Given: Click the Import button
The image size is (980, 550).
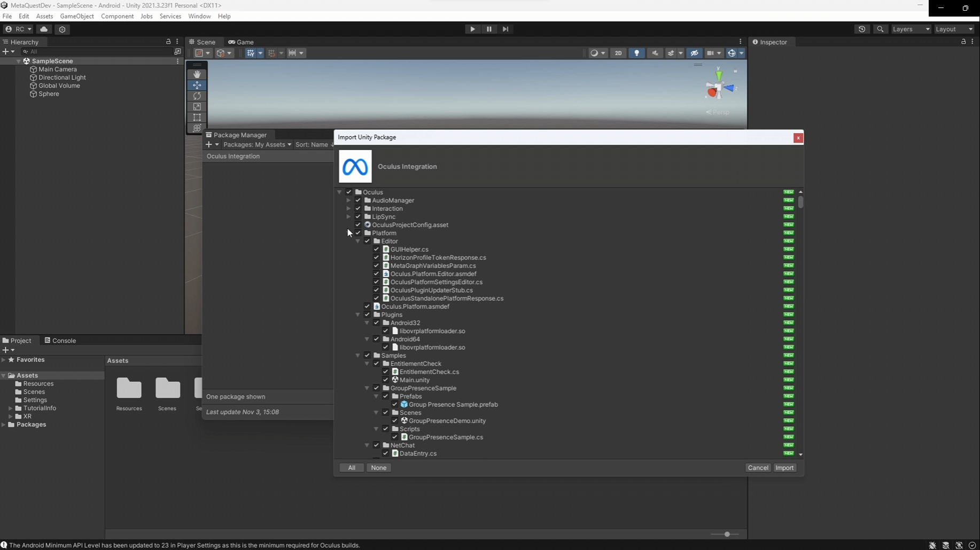Looking at the screenshot, I should click(784, 468).
